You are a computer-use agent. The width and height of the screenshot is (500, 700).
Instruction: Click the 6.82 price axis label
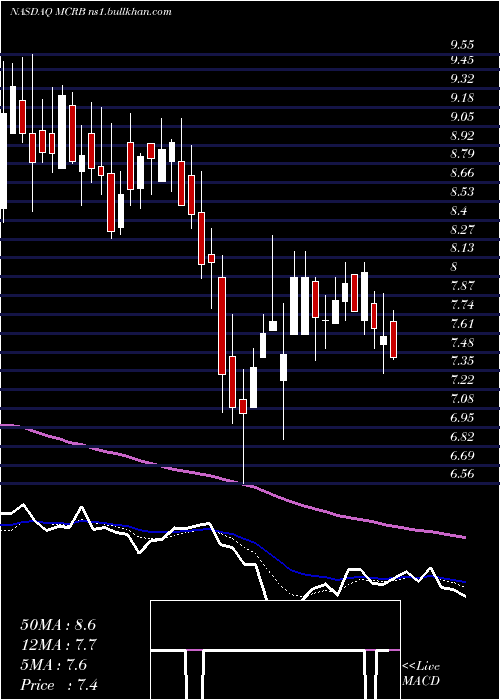pos(462,437)
